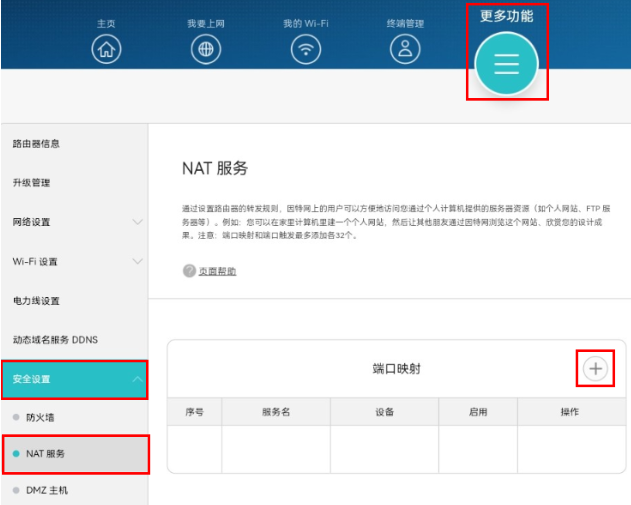The width and height of the screenshot is (631, 505).
Task: Select 动态域名服务 DDNS in the sidebar
Action: tap(55, 340)
